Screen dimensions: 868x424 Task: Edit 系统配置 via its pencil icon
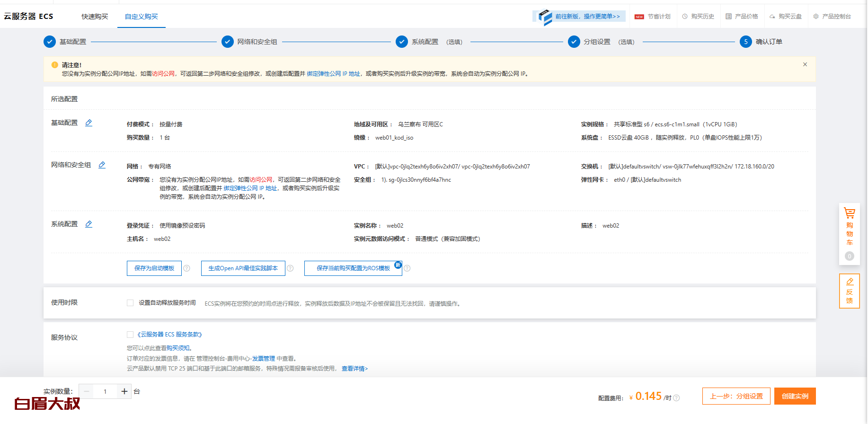[x=89, y=224]
